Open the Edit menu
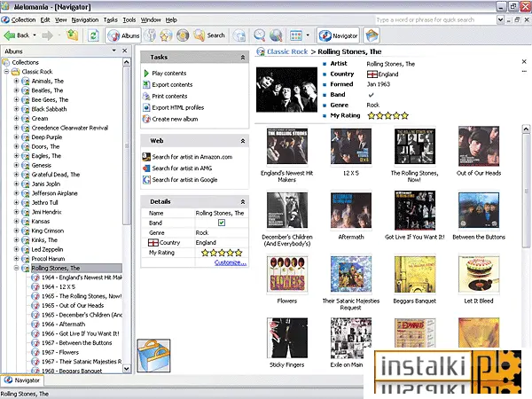The height and width of the screenshot is (399, 532). (45, 20)
